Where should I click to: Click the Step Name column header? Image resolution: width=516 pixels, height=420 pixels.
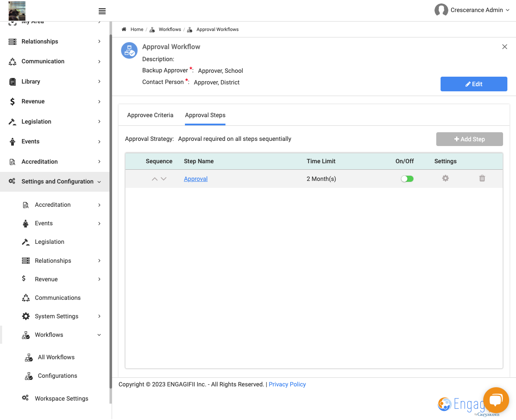pyautogui.click(x=198, y=161)
